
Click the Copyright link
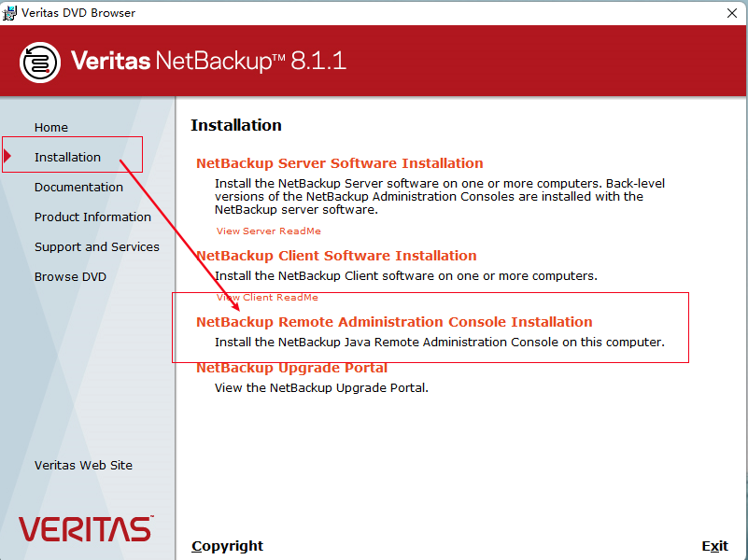click(227, 546)
